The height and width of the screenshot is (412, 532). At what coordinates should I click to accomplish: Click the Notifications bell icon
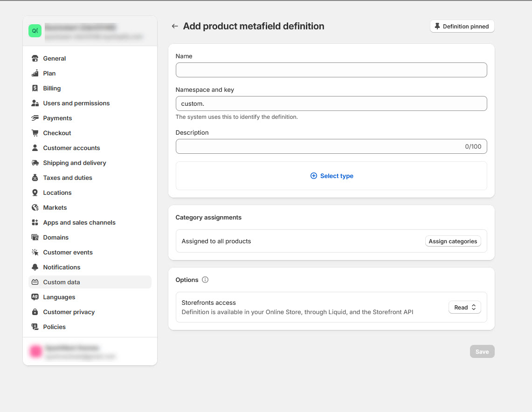(35, 268)
